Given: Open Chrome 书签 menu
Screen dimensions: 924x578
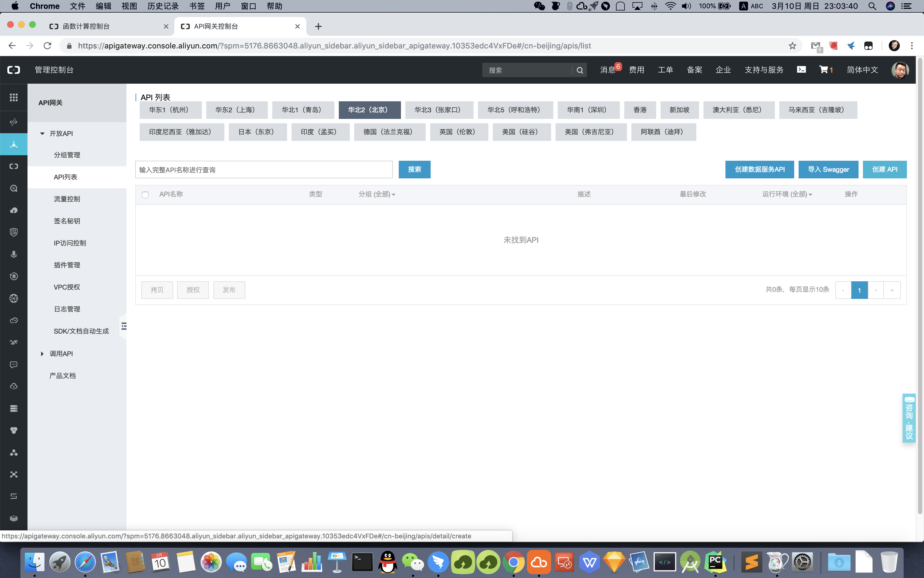Looking at the screenshot, I should 197,6.
